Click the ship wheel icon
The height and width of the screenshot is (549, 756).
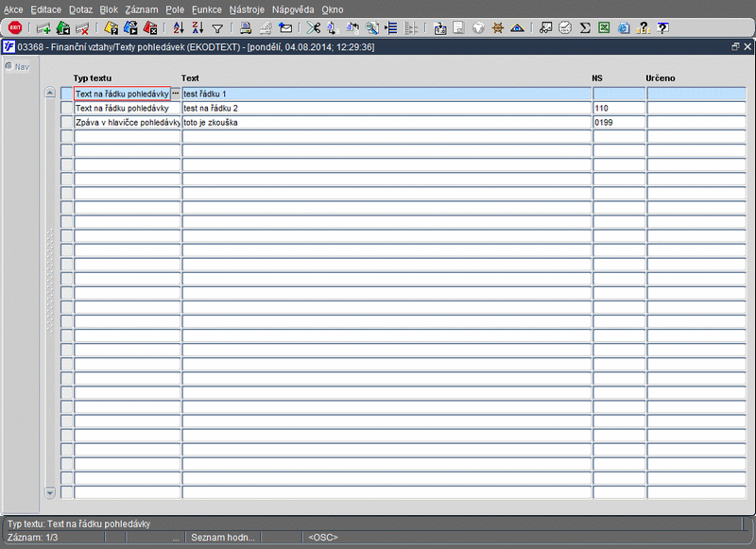[498, 28]
